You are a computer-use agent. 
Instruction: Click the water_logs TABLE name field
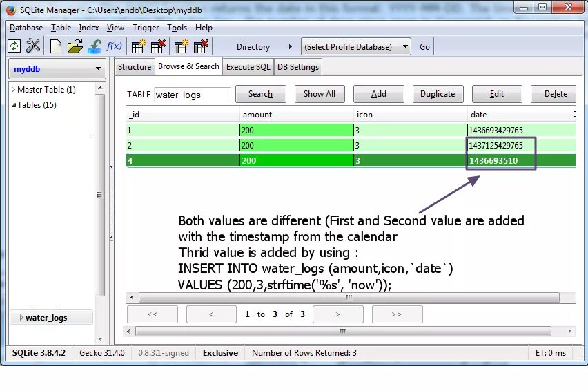(x=193, y=95)
